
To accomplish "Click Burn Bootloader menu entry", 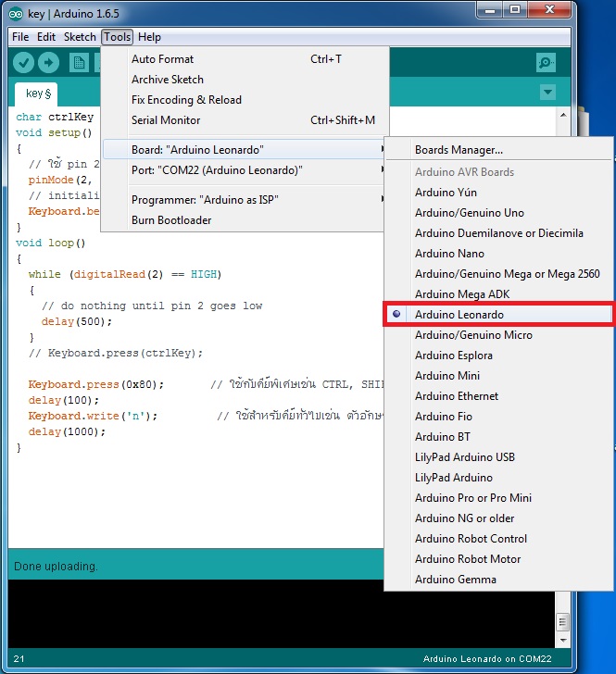I will click(244, 220).
